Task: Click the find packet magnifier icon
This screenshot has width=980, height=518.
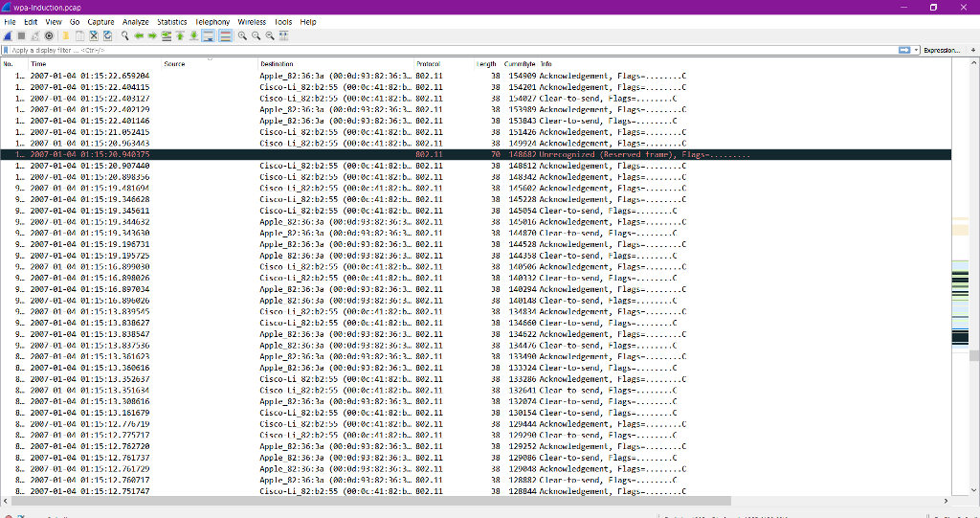Action: (x=125, y=36)
